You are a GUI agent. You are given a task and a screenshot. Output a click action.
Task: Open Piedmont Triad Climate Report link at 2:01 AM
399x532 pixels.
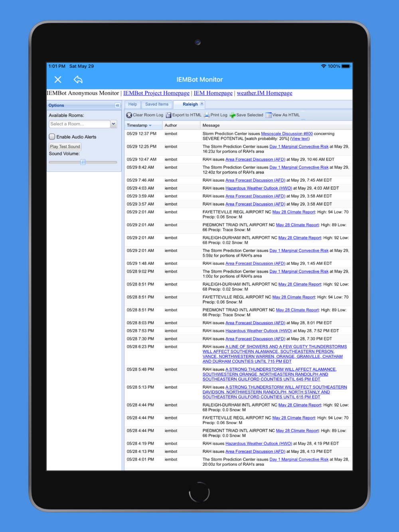click(x=297, y=225)
